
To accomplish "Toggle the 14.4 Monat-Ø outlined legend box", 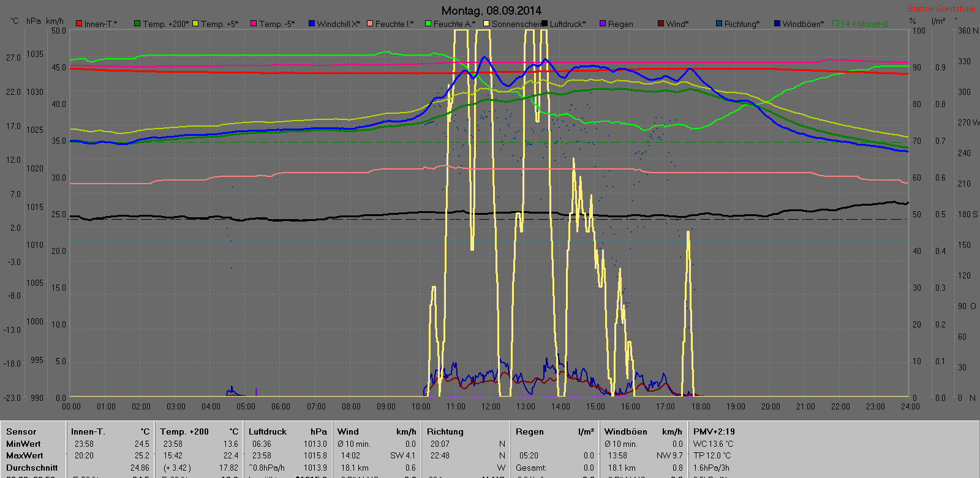I will click(835, 24).
